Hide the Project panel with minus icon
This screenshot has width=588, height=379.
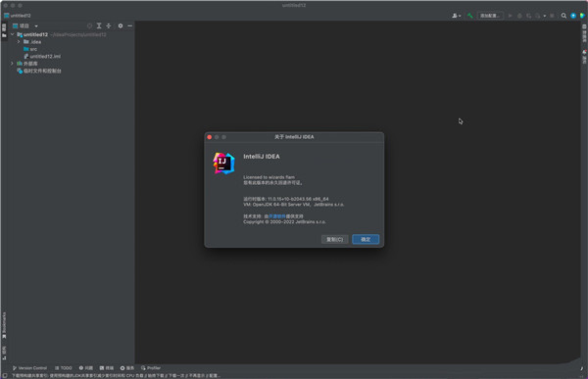pyautogui.click(x=130, y=25)
